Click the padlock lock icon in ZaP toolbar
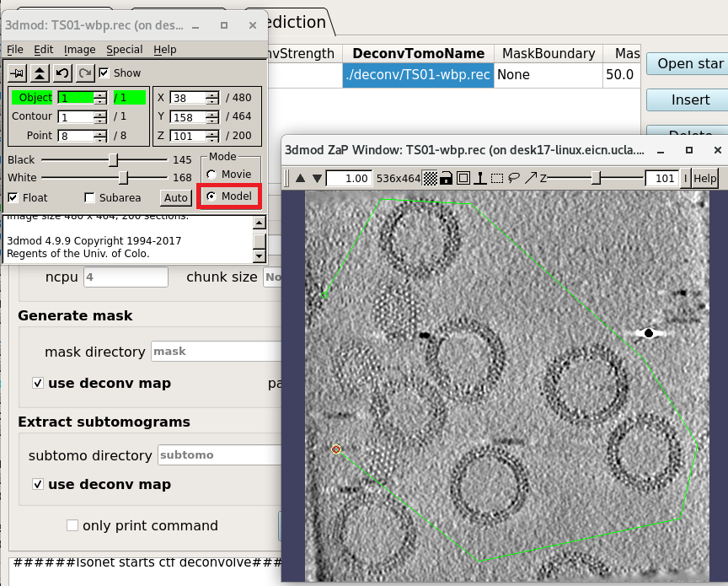The image size is (728, 586). point(447,179)
